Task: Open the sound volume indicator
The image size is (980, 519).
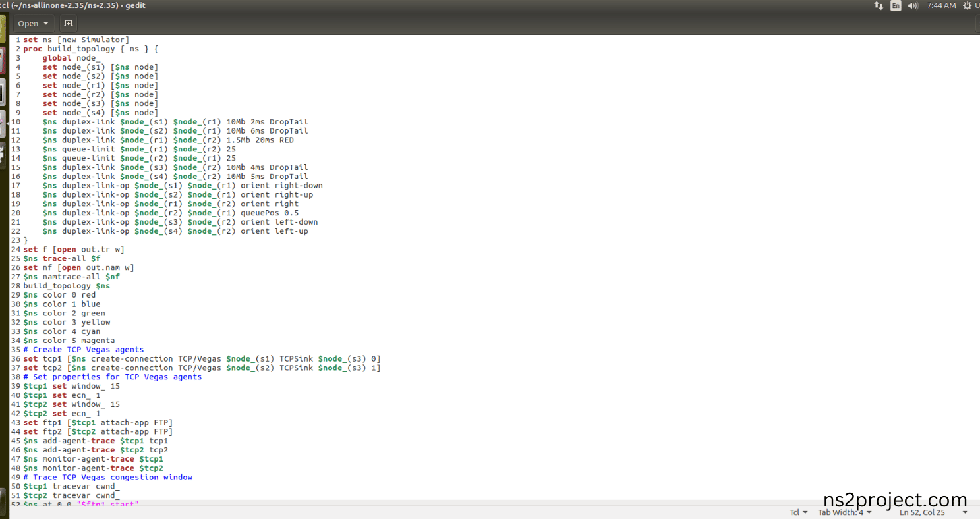Action: click(913, 5)
